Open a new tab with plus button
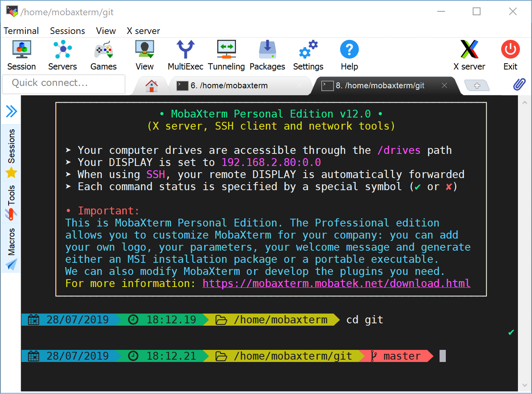Viewport: 532px width, 394px height. tap(477, 86)
